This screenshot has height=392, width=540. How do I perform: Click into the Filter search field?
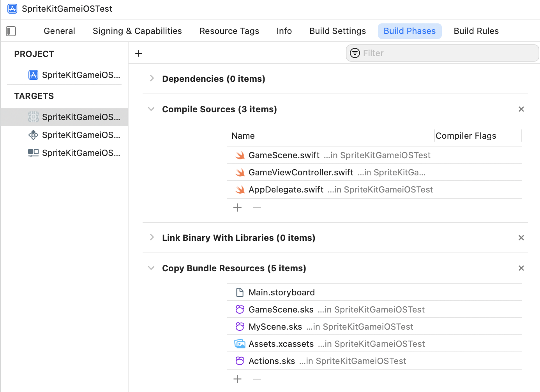pos(442,53)
